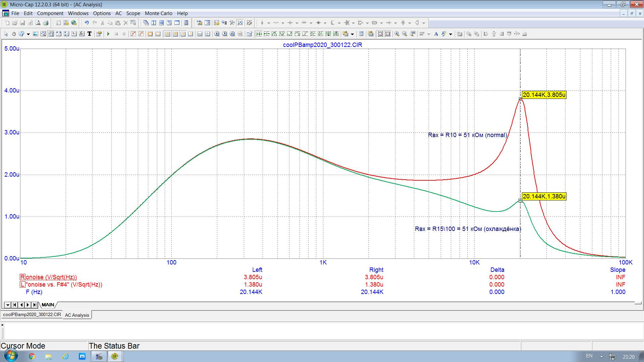This screenshot has width=644, height=362.
Task: Expand the ground component dropdown arrow
Action: (269, 23)
